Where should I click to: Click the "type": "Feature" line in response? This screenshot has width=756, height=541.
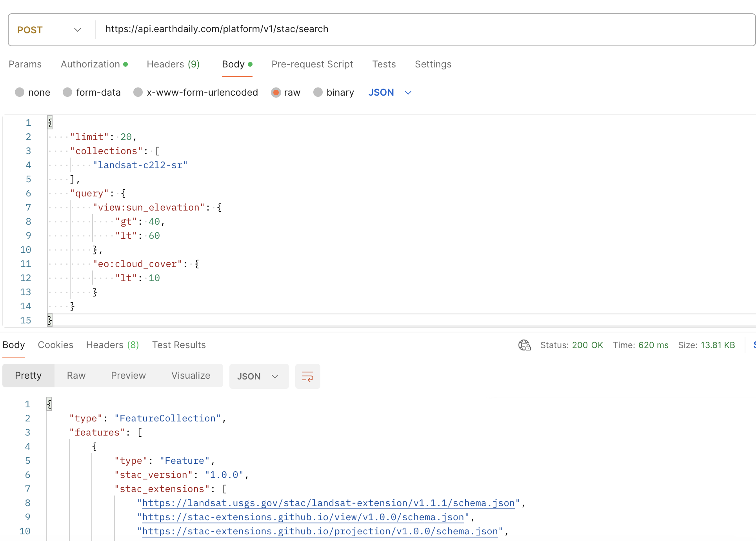pos(165,461)
